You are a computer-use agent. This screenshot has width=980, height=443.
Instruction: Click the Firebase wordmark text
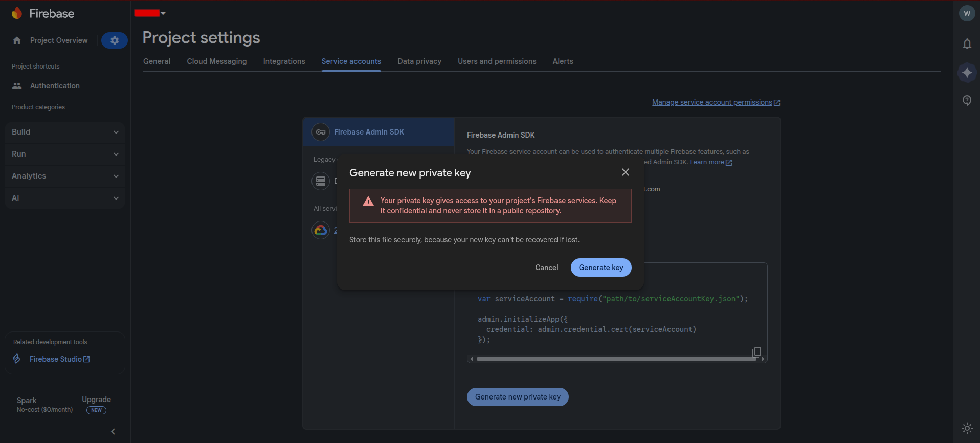click(x=52, y=14)
